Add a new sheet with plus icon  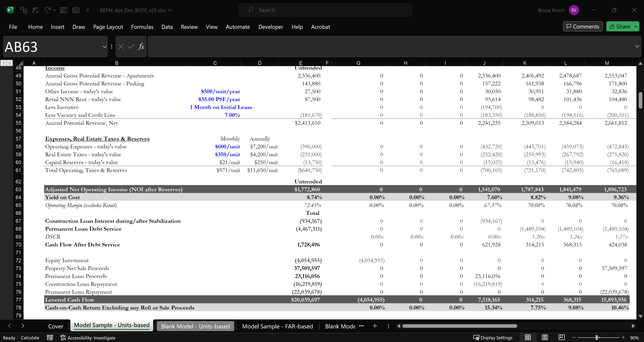(x=375, y=326)
